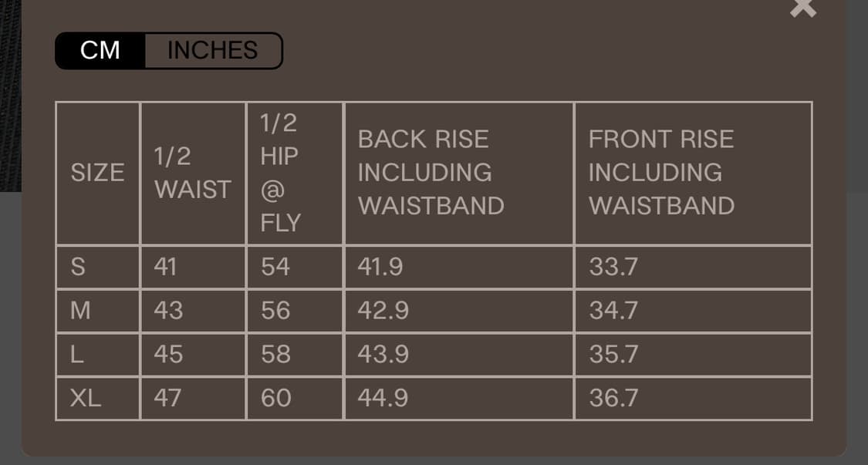The image size is (868, 465).
Task: Click the 56 half-hip value for M
Action: (x=275, y=311)
